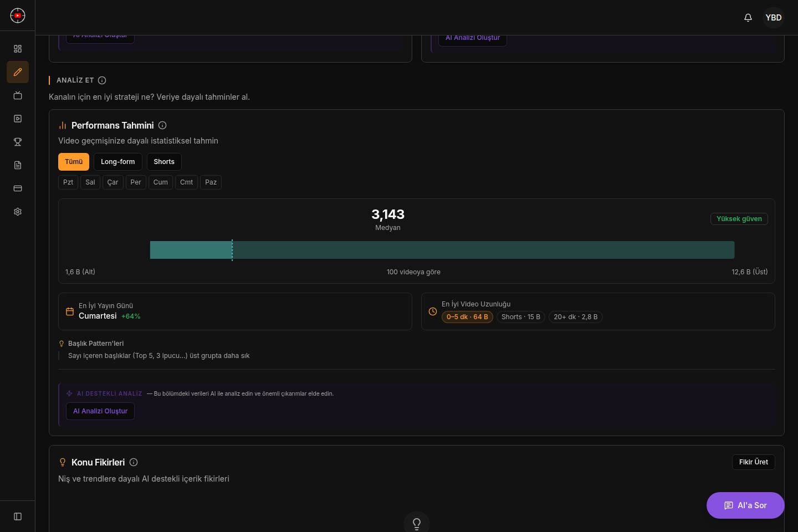
Task: Click the 20+ dk · 2,8 B chip
Action: coord(576,317)
